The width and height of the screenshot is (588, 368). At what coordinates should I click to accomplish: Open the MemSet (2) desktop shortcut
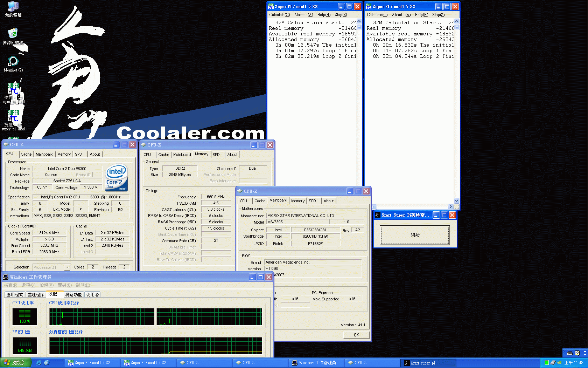point(13,61)
